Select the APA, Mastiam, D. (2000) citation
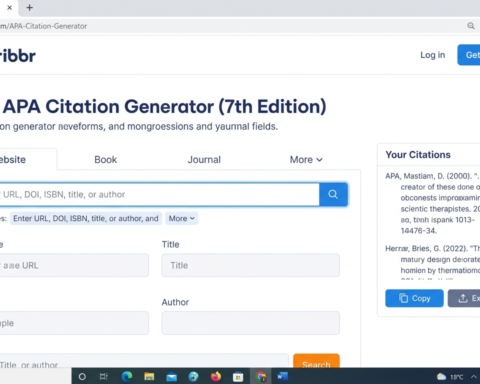 [432, 203]
